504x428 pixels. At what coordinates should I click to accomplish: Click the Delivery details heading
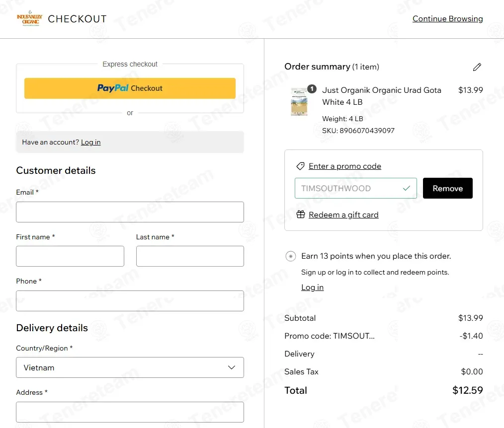tap(52, 328)
